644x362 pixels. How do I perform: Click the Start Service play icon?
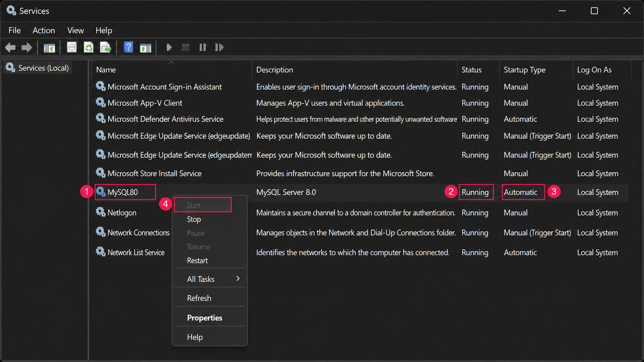pyautogui.click(x=169, y=48)
